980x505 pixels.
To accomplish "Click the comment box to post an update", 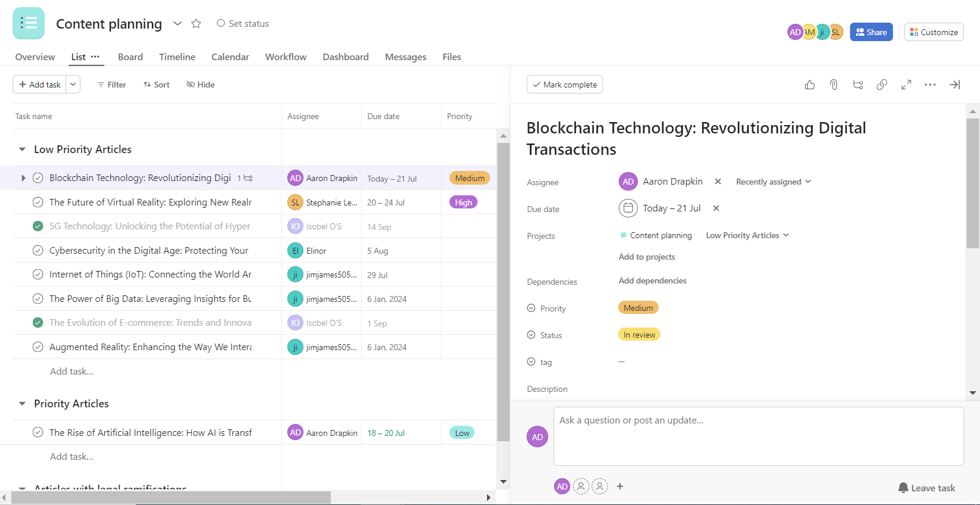I will pos(758,436).
